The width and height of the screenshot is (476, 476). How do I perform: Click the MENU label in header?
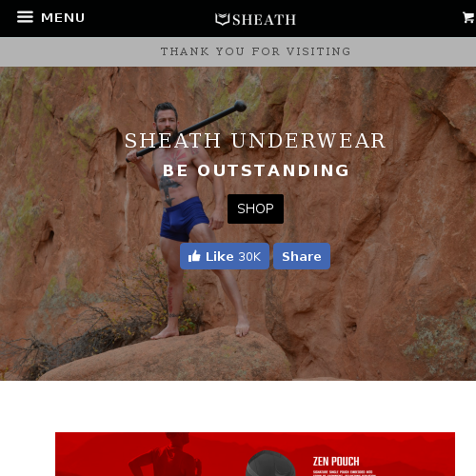63,18
